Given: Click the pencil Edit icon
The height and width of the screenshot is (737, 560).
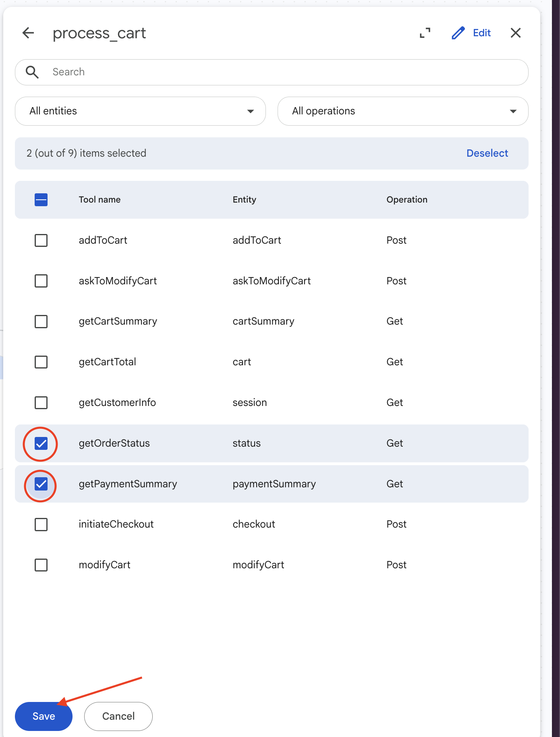Looking at the screenshot, I should [458, 33].
